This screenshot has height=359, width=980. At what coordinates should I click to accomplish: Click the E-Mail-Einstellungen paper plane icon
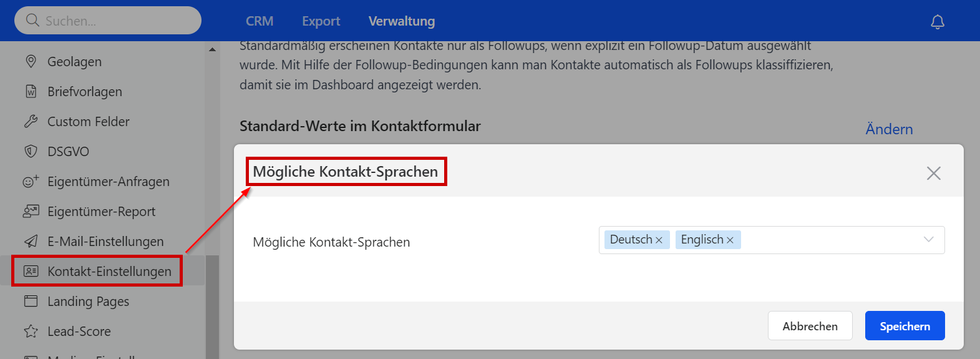click(31, 241)
